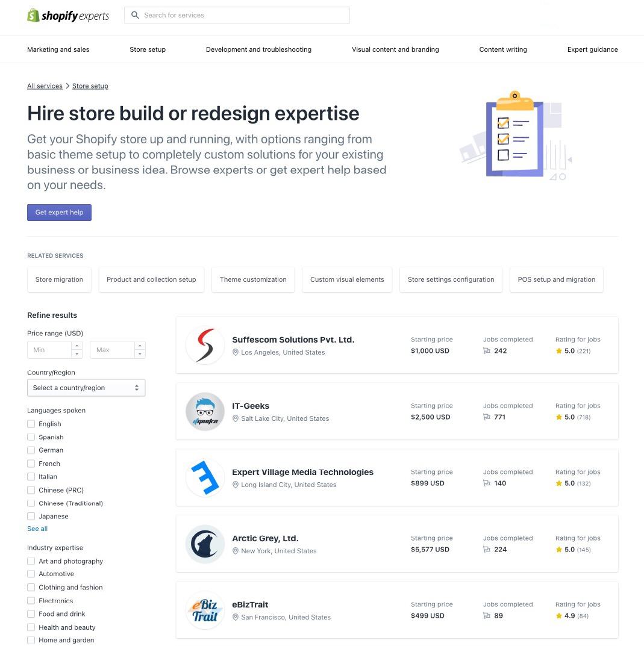This screenshot has height=646, width=644.
Task: Check the Japanese language checkbox
Action: pos(31,516)
